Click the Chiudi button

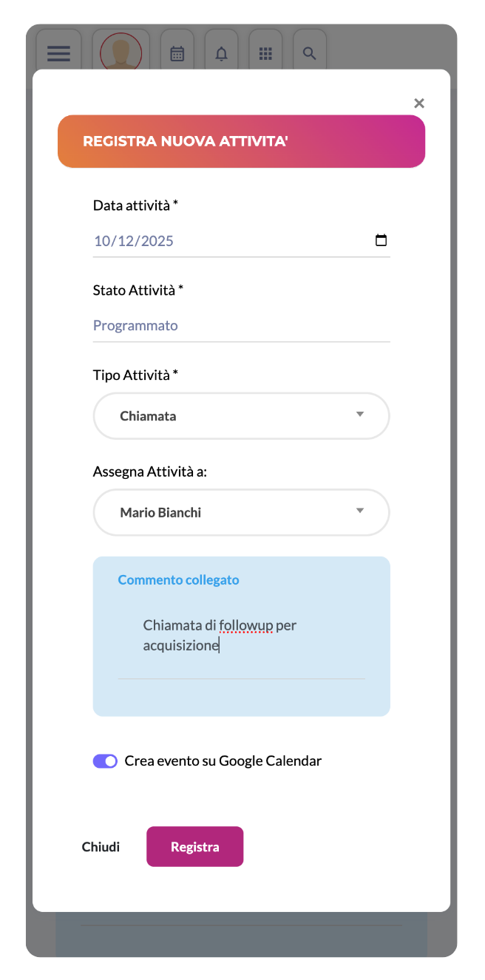[x=101, y=847]
